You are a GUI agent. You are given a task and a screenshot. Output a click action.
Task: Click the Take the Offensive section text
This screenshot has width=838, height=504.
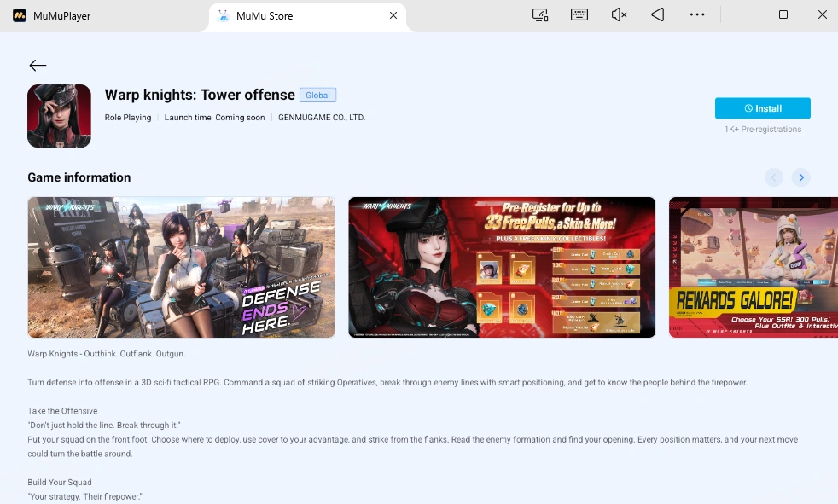62,411
